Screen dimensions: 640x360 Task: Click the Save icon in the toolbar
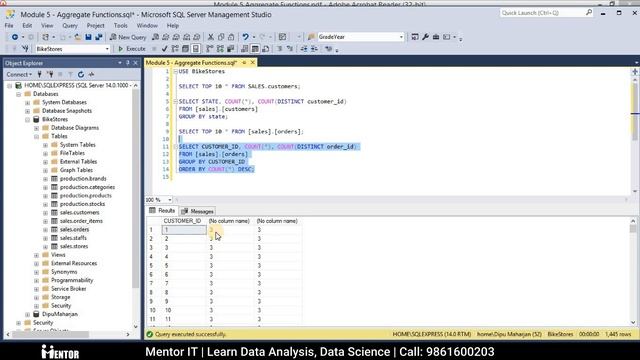click(88, 37)
